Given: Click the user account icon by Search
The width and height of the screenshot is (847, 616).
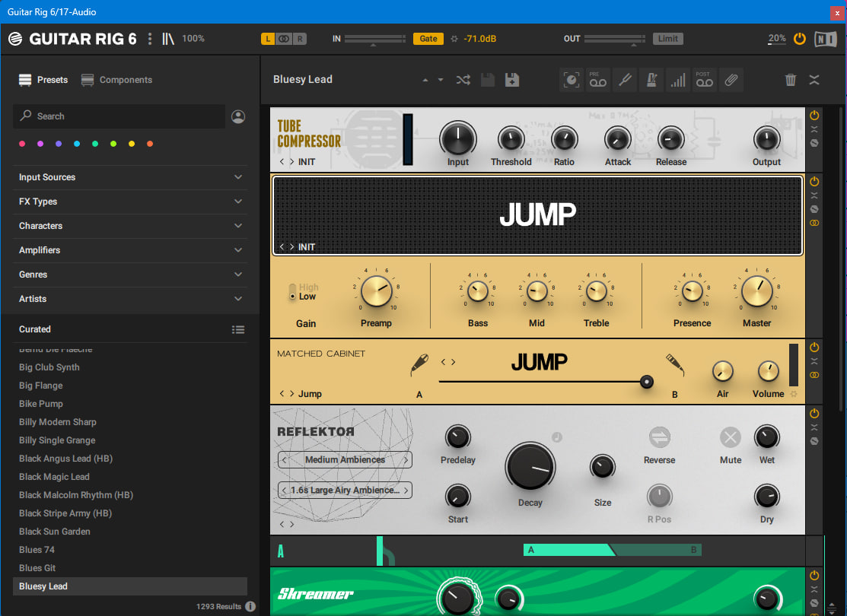Looking at the screenshot, I should point(238,116).
